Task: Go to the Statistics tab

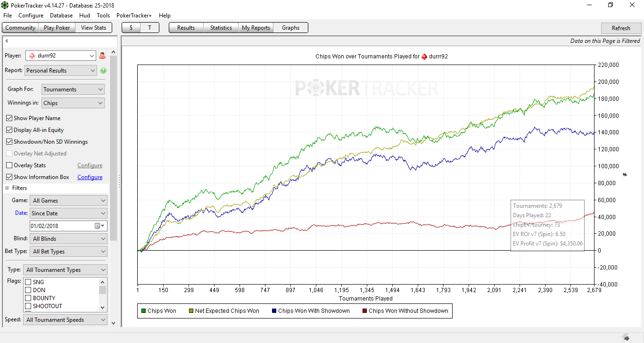Action: (221, 28)
